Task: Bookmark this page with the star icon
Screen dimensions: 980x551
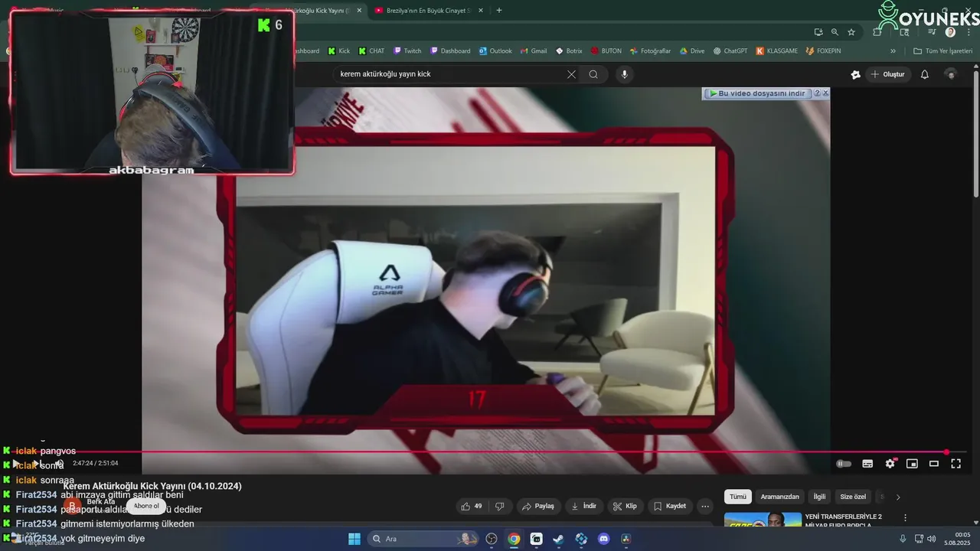Action: pos(851,32)
